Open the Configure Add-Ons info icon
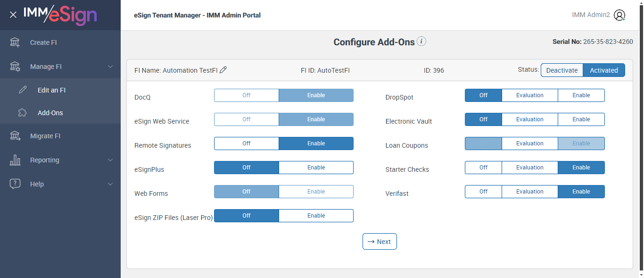The image size is (644, 278). pyautogui.click(x=422, y=42)
